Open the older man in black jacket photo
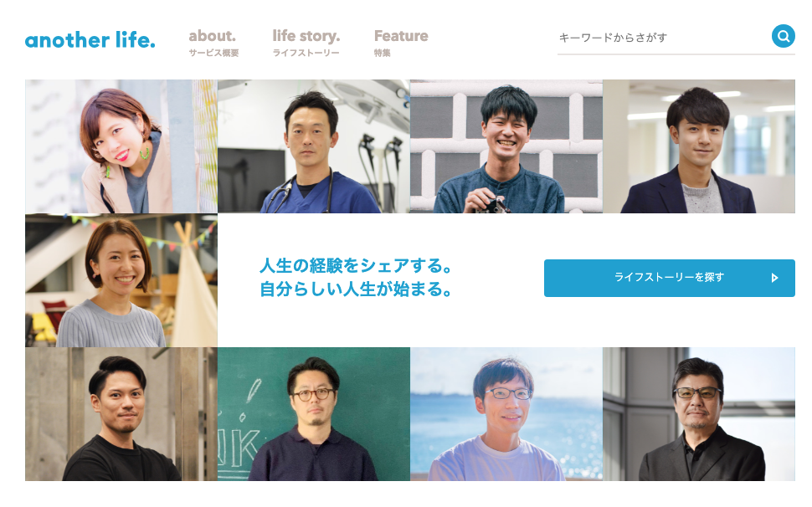 pos(699,414)
